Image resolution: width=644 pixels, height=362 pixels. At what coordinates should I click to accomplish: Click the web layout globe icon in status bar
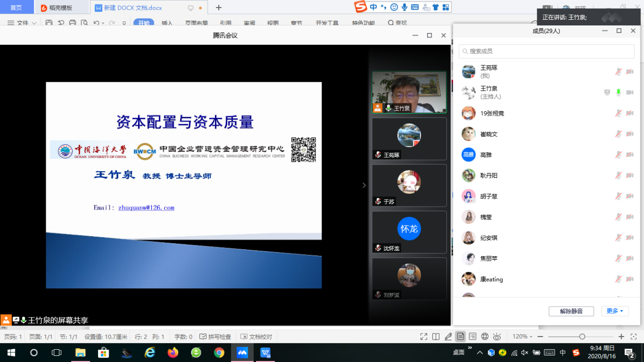(485, 337)
